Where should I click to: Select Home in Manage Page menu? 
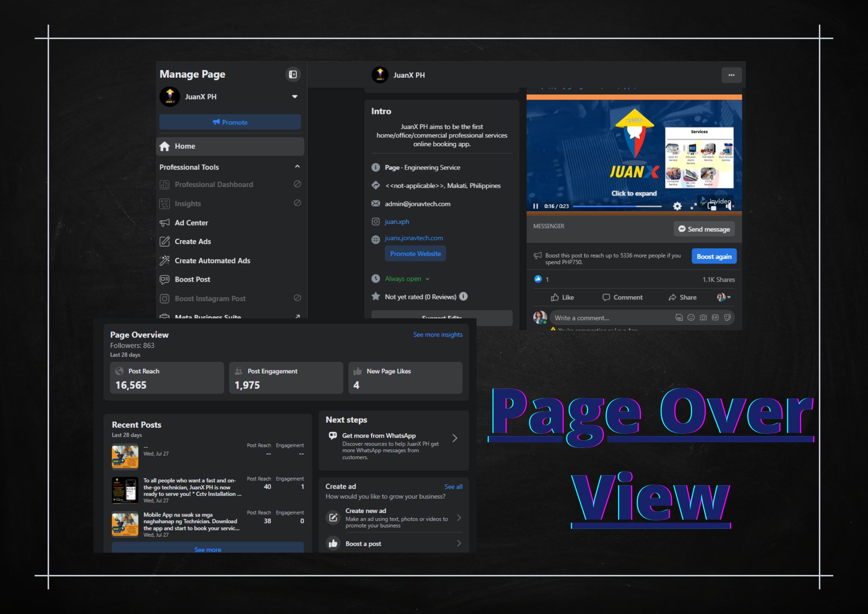pos(185,146)
